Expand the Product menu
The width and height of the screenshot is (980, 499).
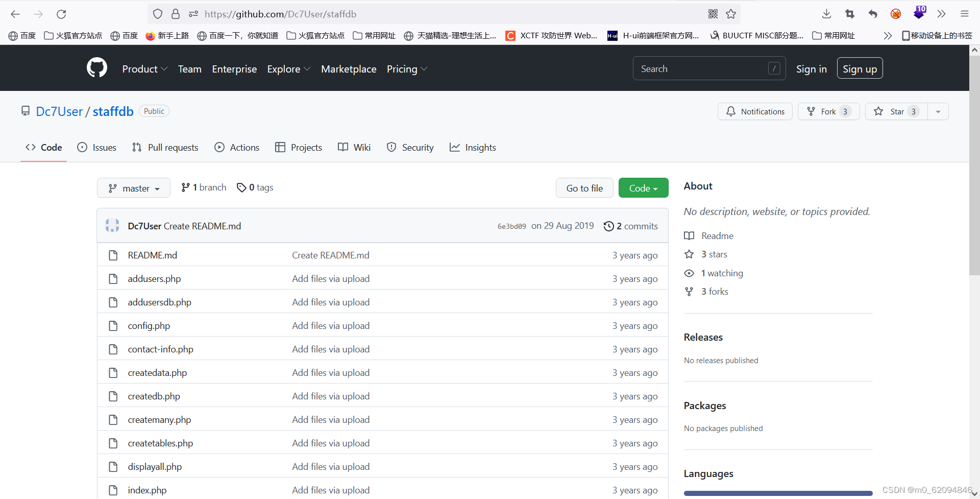point(144,69)
